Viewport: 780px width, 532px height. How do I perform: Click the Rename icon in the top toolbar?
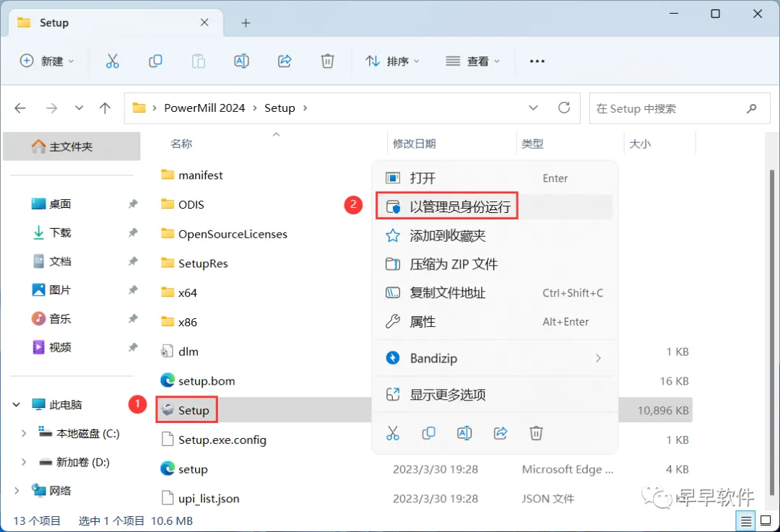point(241,61)
